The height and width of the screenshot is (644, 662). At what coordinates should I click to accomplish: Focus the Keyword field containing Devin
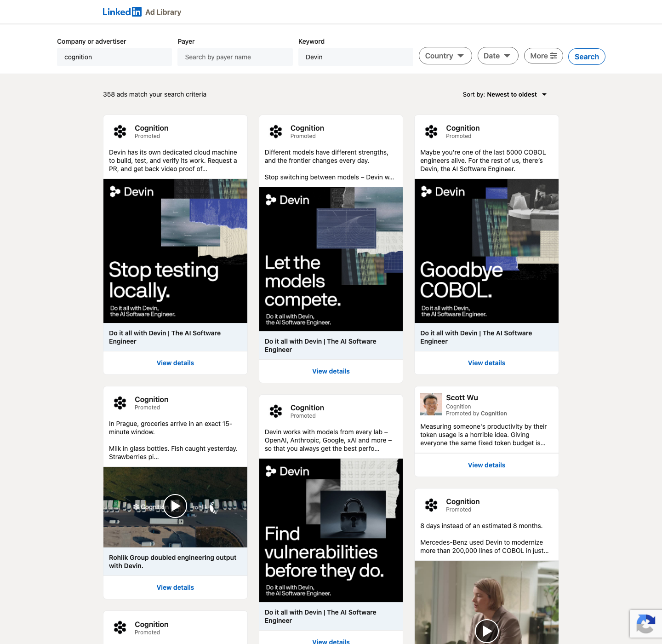point(356,57)
